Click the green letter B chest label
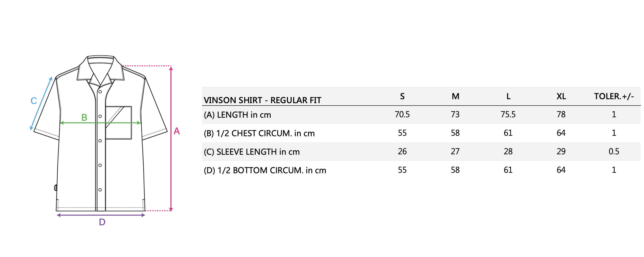This screenshot has width=644, height=257. [84, 117]
